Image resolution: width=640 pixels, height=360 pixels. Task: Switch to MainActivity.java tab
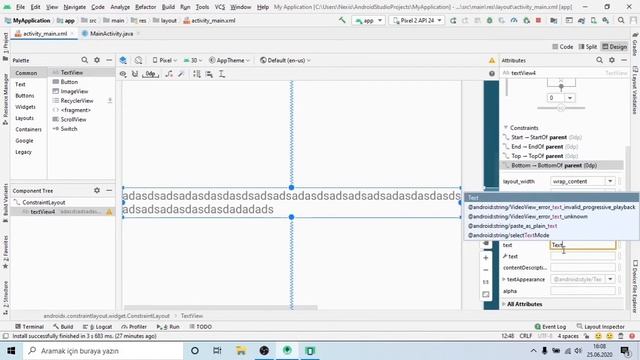(x=111, y=33)
